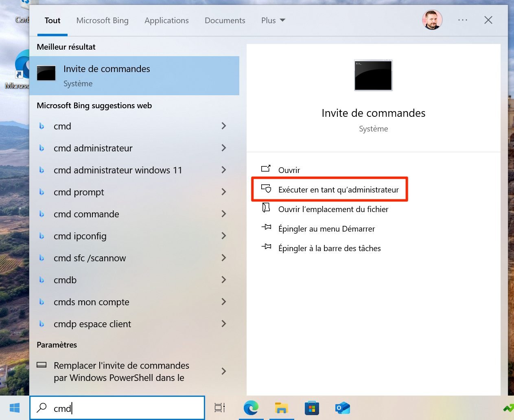This screenshot has width=514, height=420.
Task: Expand the 'cmd sfc /scannow' suggestion arrow
Action: [x=223, y=258]
